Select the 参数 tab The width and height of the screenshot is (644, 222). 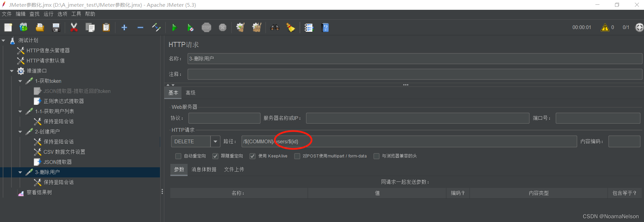coord(179,169)
